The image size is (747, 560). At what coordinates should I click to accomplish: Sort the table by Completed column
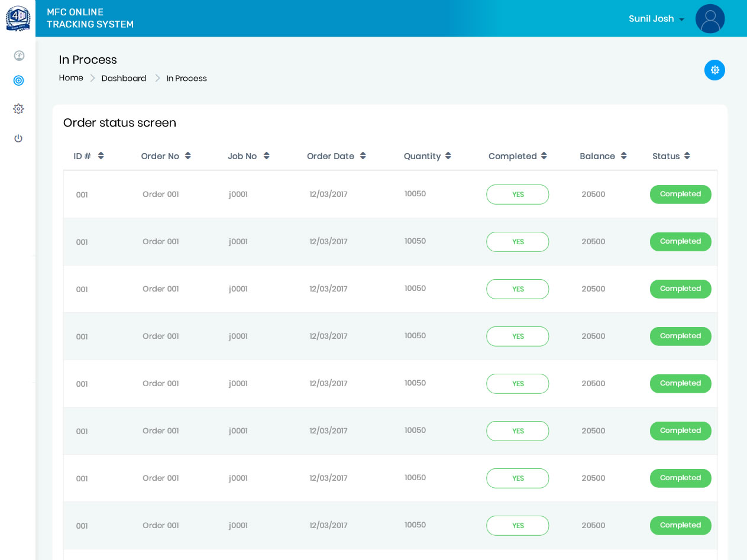518,156
